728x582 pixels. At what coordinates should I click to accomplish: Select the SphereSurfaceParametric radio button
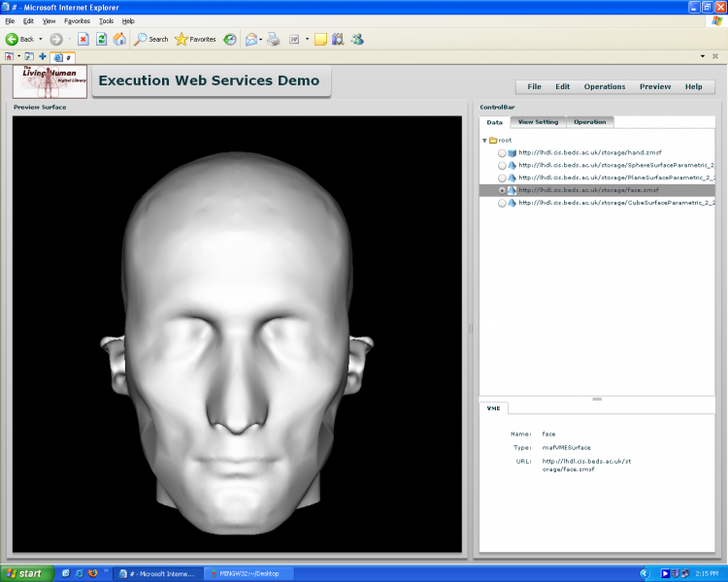point(501,165)
